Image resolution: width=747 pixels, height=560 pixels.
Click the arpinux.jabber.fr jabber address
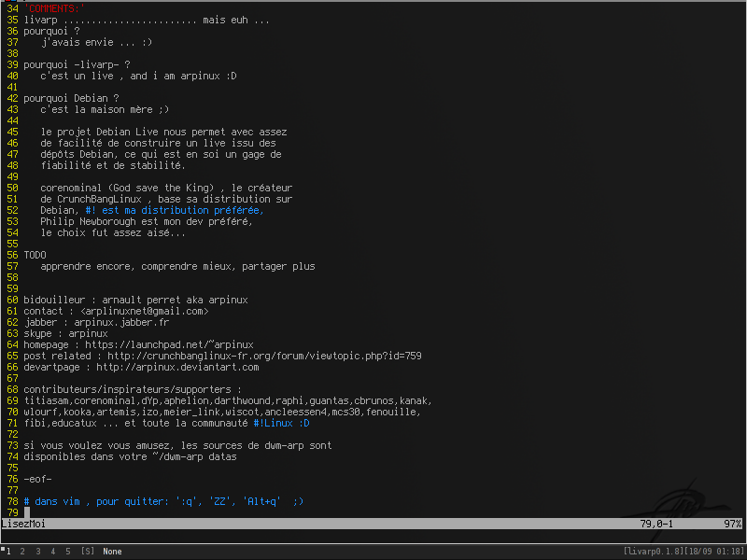121,322
